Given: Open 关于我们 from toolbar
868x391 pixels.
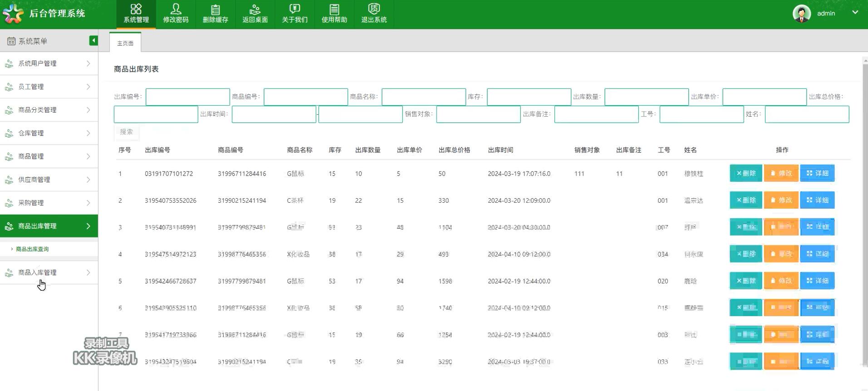Looking at the screenshot, I should click(294, 14).
